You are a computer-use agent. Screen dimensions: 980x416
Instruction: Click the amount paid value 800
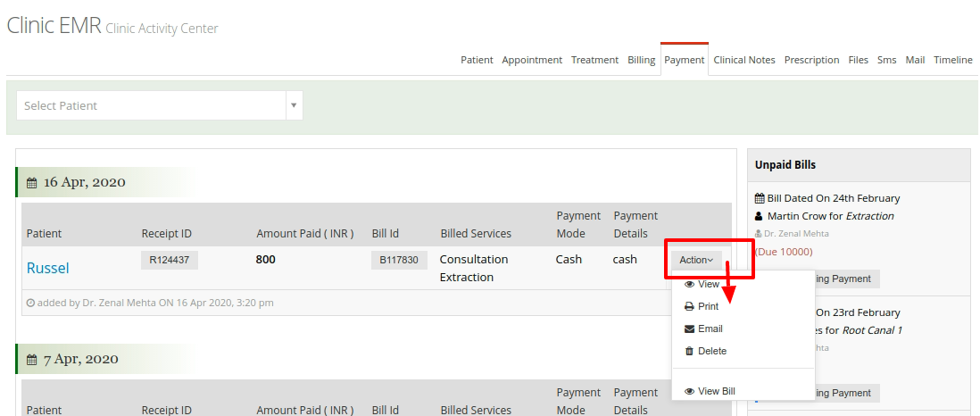(x=266, y=259)
